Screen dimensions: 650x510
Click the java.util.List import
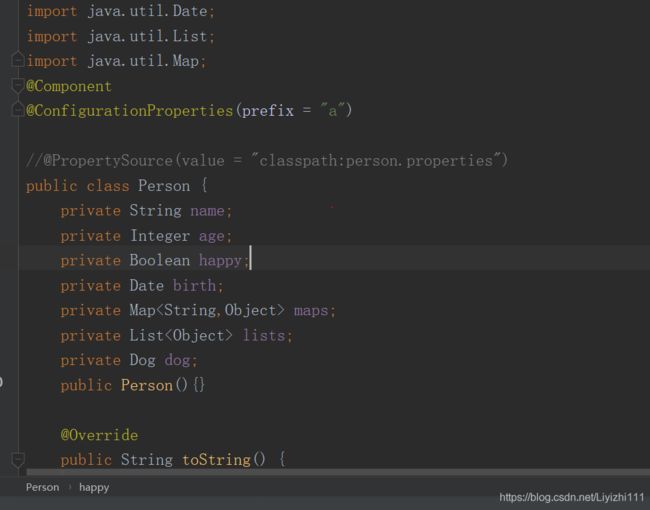click(x=148, y=36)
